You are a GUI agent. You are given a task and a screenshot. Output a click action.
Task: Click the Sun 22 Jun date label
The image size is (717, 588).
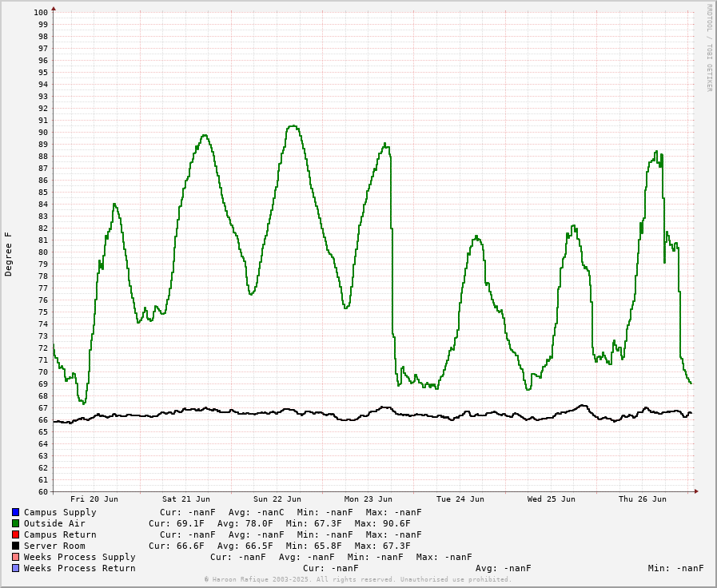(277, 499)
